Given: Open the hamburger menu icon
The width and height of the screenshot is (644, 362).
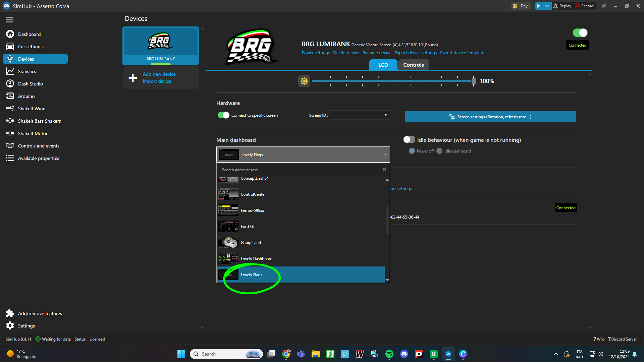Looking at the screenshot, I should click(10, 20).
